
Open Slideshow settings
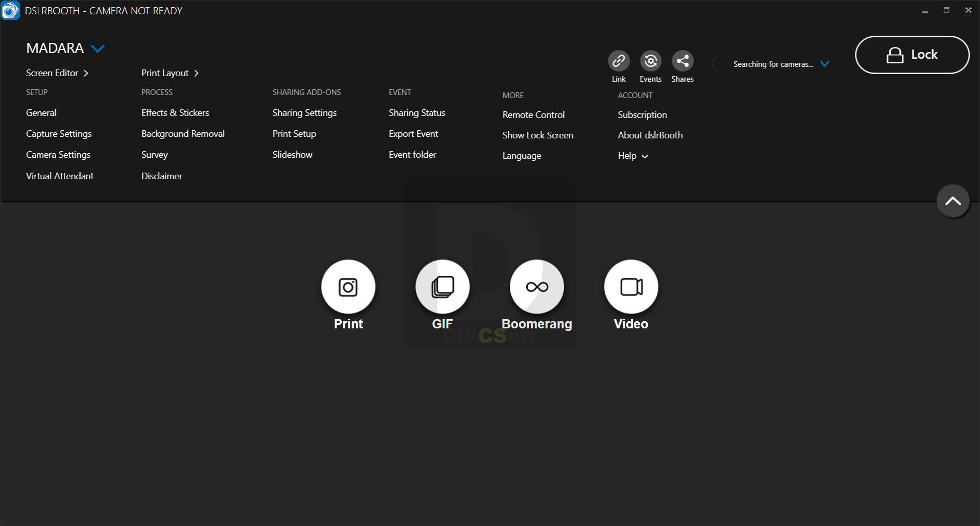[x=292, y=155]
